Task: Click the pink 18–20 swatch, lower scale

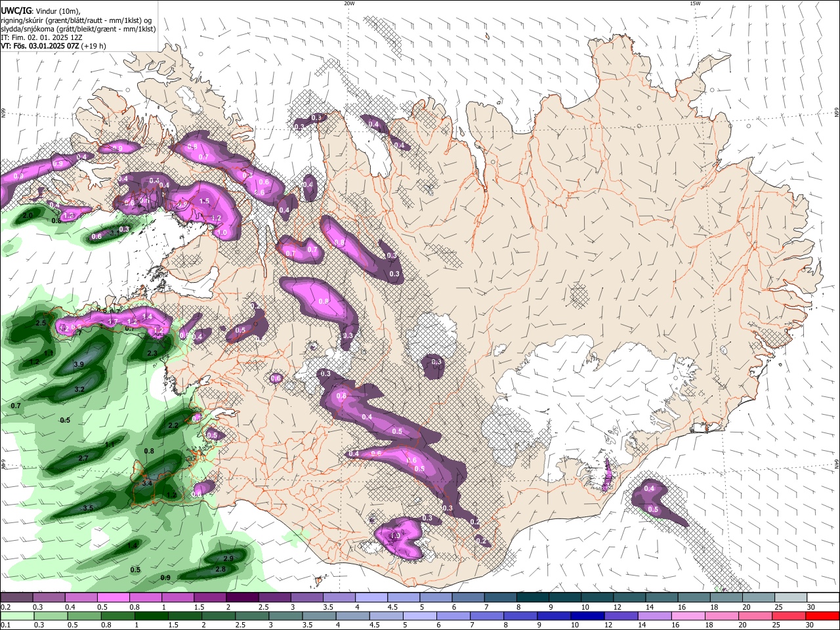Action: [x=722, y=616]
